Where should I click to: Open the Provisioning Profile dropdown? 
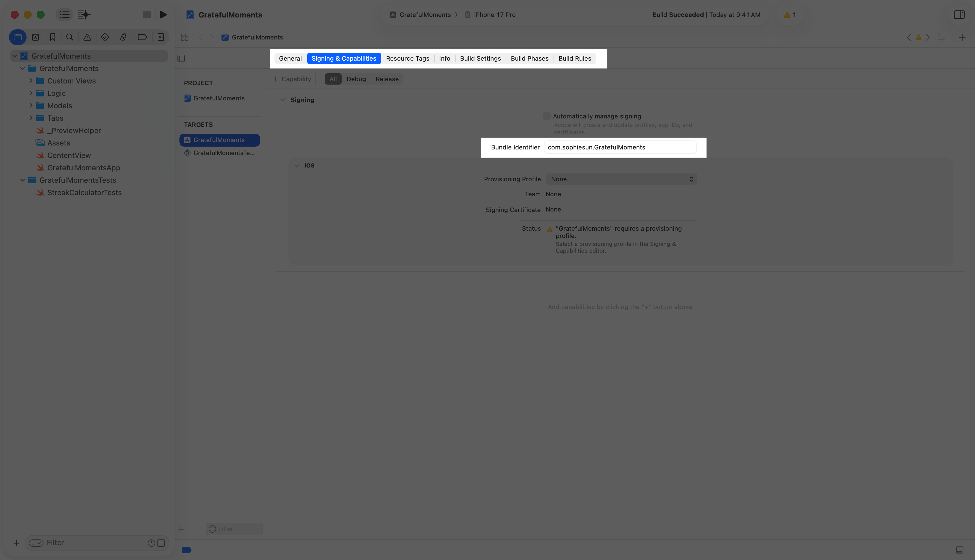click(621, 179)
